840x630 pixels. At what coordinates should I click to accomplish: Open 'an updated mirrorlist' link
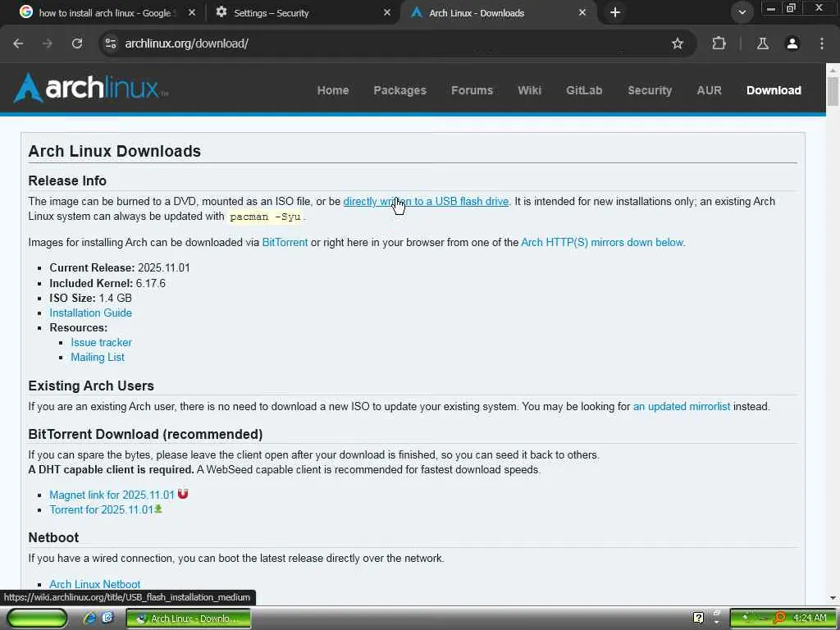(682, 407)
